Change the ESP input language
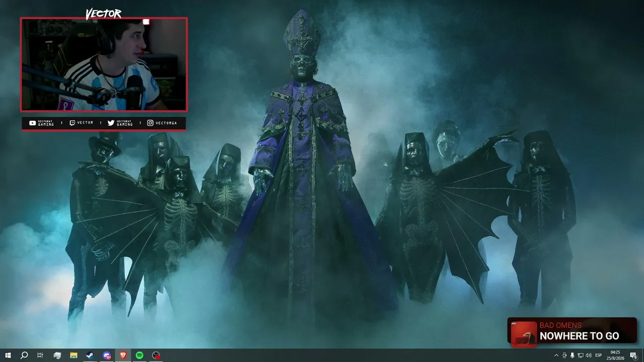Image resolution: width=644 pixels, height=362 pixels. pyautogui.click(x=599, y=355)
